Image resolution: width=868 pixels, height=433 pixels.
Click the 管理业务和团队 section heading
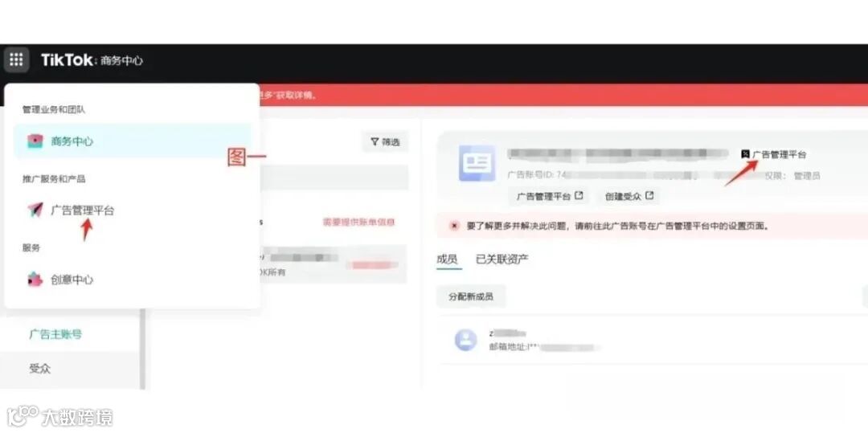click(x=54, y=109)
